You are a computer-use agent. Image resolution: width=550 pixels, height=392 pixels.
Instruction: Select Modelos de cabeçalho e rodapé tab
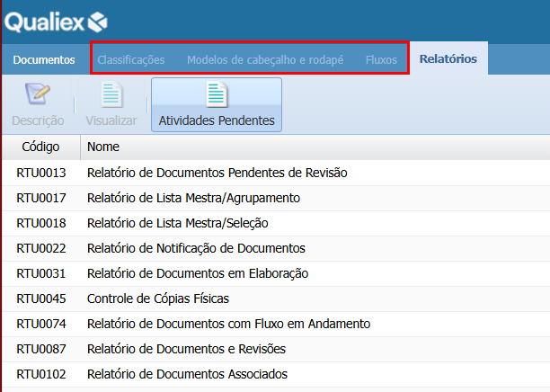pos(265,60)
